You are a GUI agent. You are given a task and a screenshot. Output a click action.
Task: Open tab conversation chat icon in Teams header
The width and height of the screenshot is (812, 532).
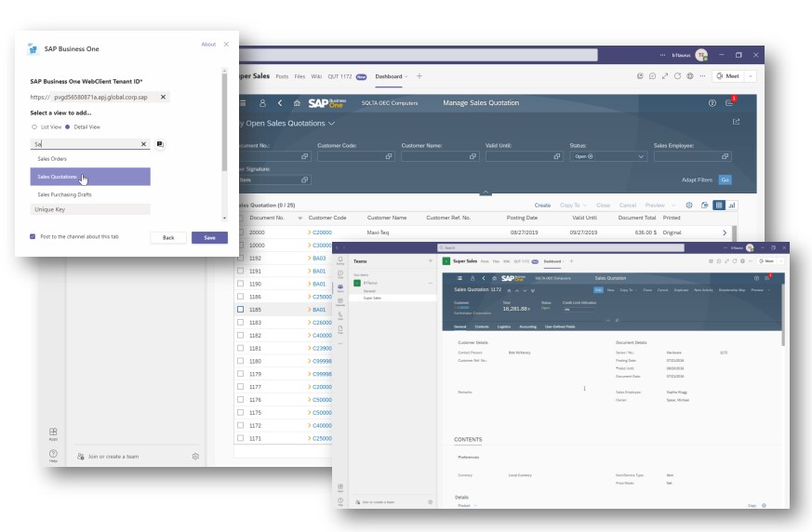(x=653, y=76)
